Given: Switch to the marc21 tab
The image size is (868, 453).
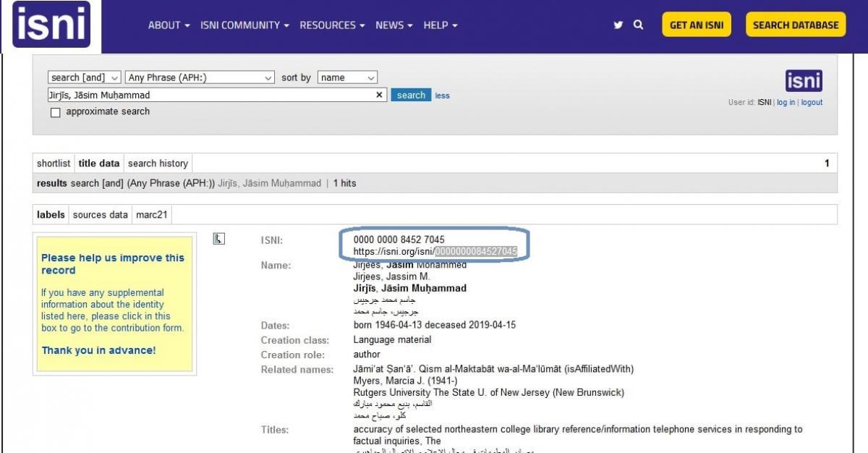Looking at the screenshot, I should point(152,215).
